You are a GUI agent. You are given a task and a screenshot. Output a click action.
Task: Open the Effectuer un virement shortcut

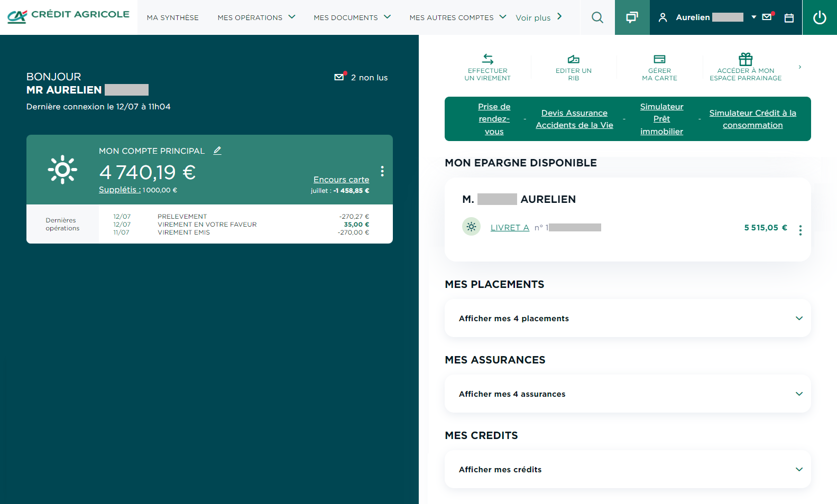[x=488, y=67]
